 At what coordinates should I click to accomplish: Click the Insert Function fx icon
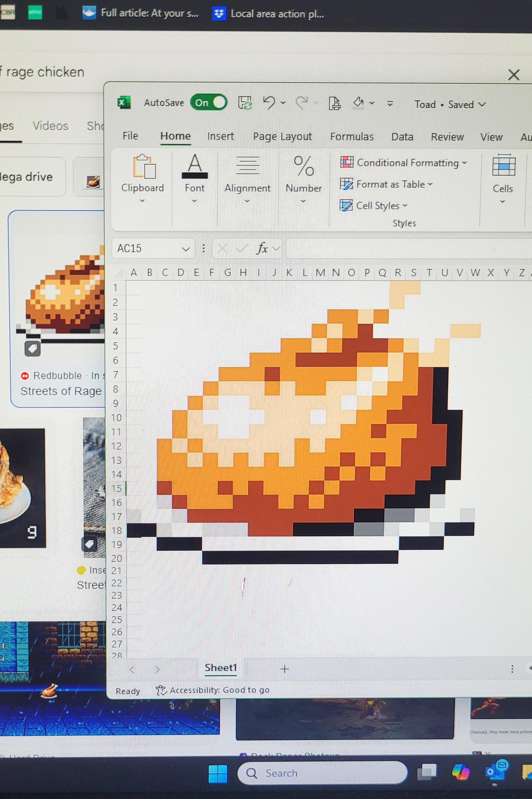[x=262, y=249]
